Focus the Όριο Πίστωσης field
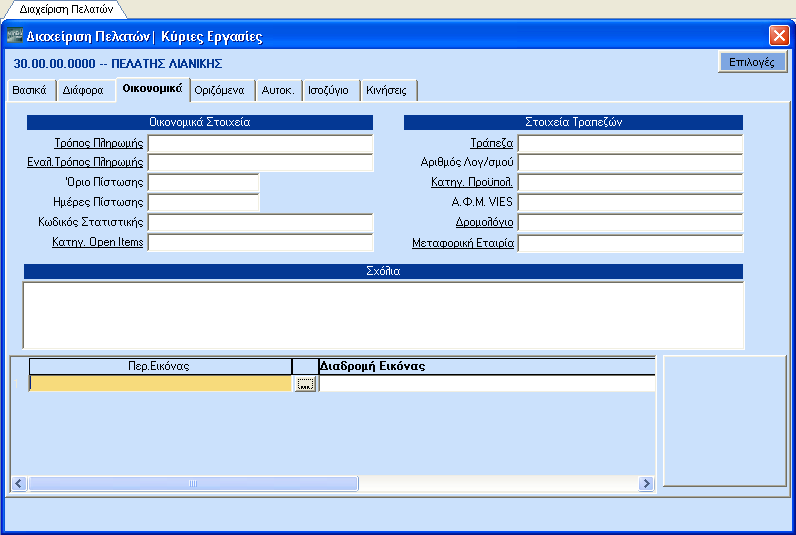Viewport: 796px width, 535px height. [204, 183]
